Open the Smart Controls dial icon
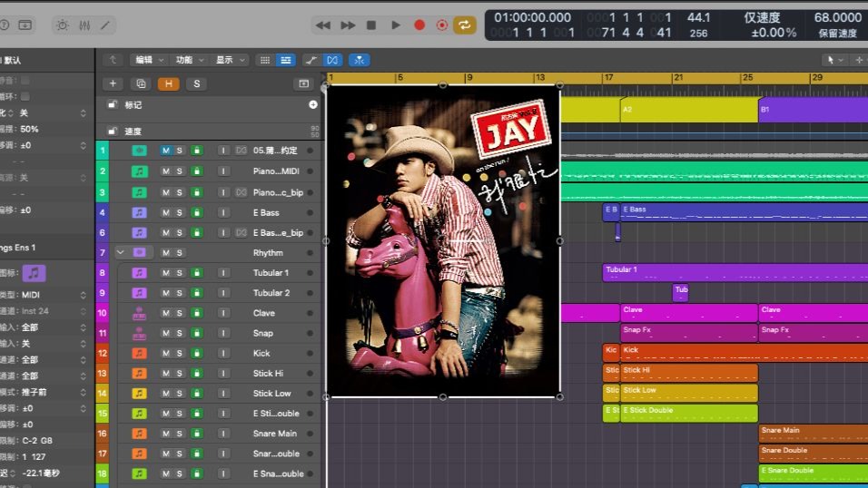868x488 pixels. pos(63,25)
